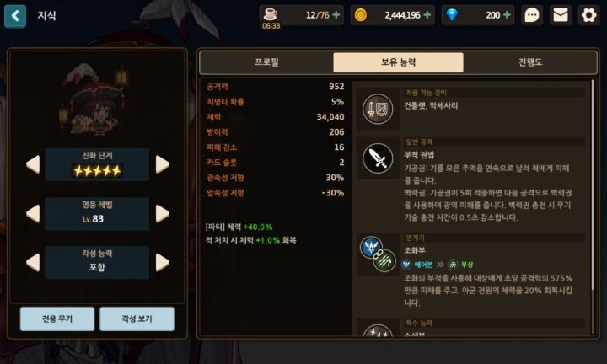Raise hero level with right arrow
Image resolution: width=607 pixels, height=364 pixels.
pyautogui.click(x=162, y=213)
